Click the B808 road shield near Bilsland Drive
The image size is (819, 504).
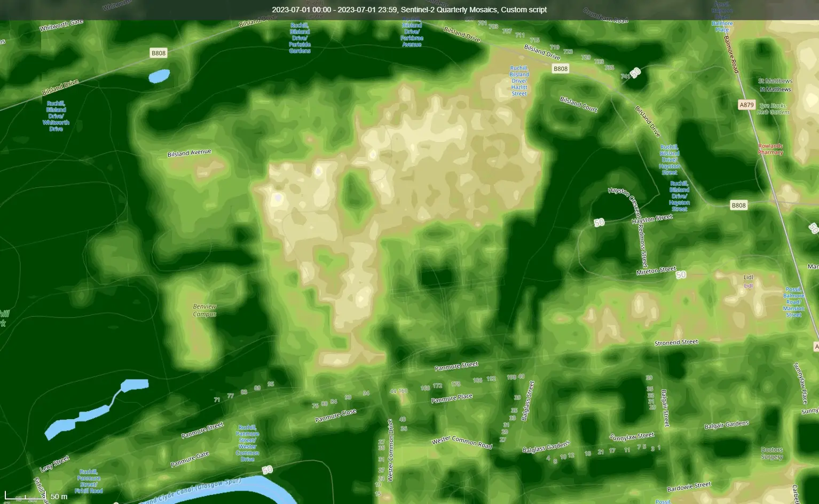[x=560, y=68]
